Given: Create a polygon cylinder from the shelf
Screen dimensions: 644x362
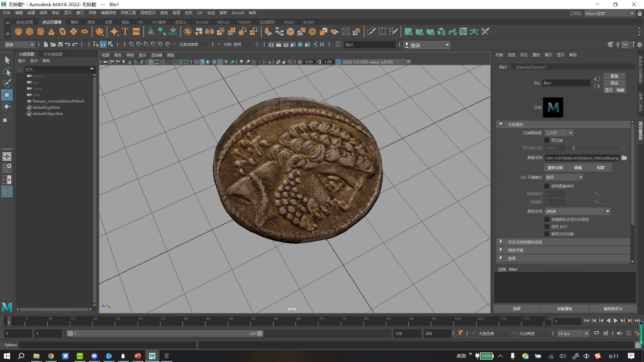Looking at the screenshot, I should tap(41, 31).
